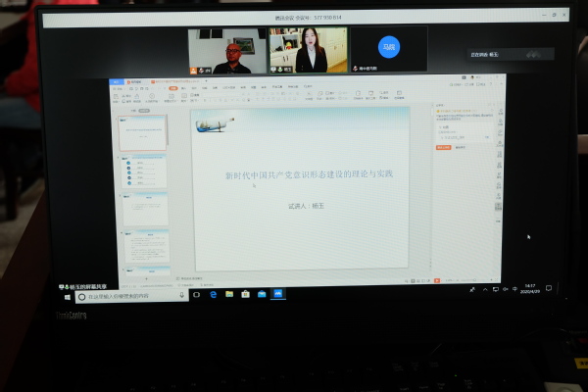Image resolution: width=588 pixels, height=392 pixels.
Task: Click the Cortana microphone icon in search box
Action: [182, 294]
